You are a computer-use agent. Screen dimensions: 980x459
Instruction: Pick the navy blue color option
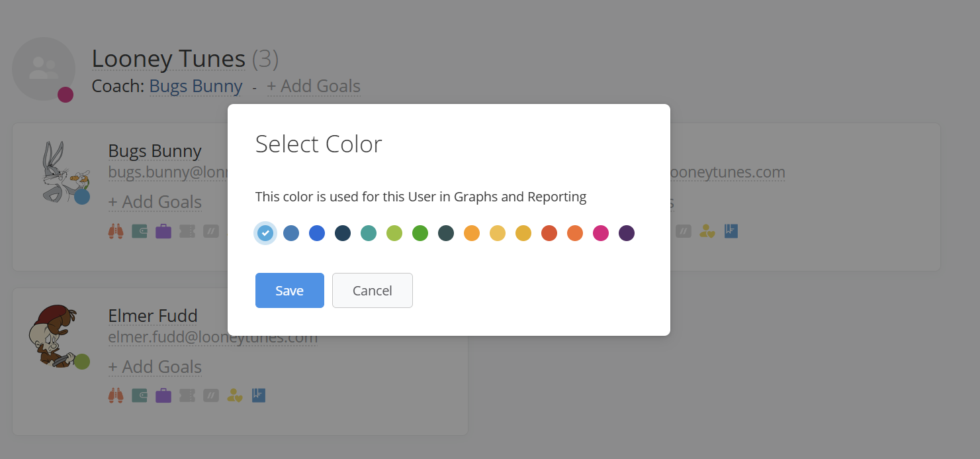(x=343, y=233)
